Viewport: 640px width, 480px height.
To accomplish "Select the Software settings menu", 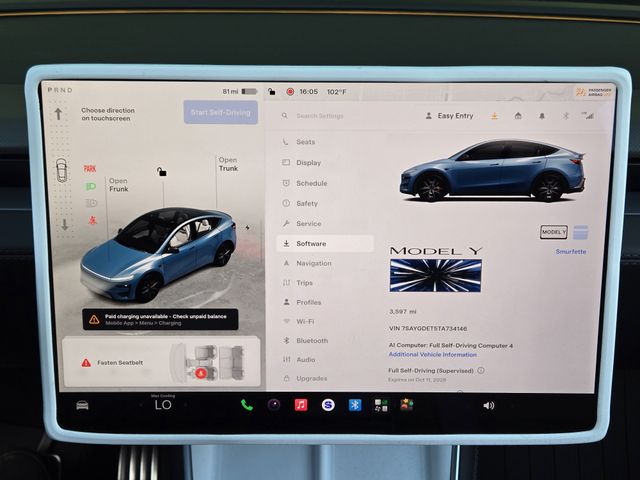I will (325, 244).
